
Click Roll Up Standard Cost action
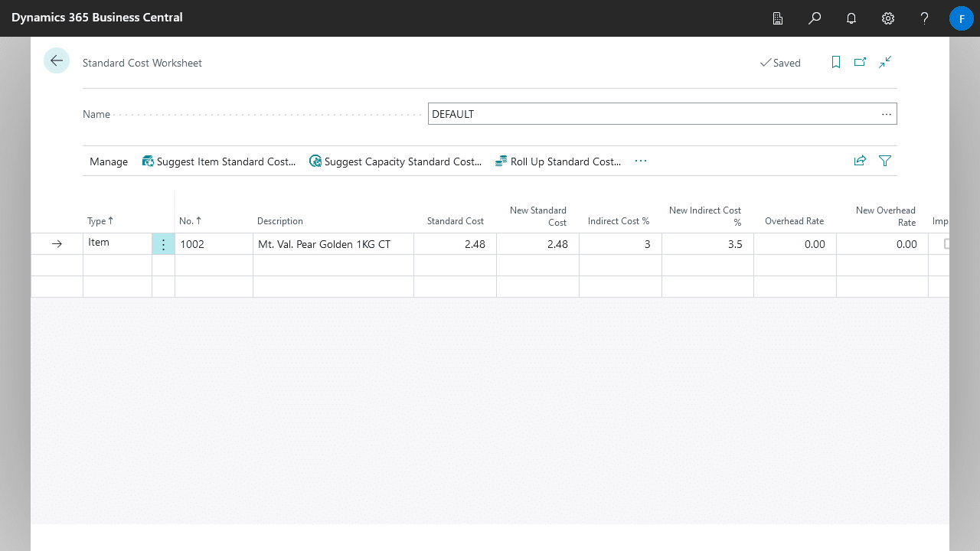click(558, 161)
